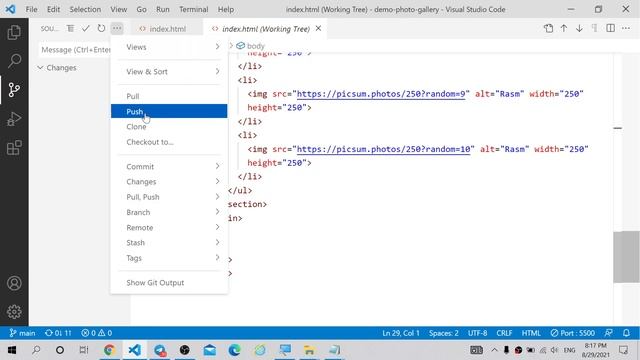Select Clone in the Source Control menu

(169, 127)
